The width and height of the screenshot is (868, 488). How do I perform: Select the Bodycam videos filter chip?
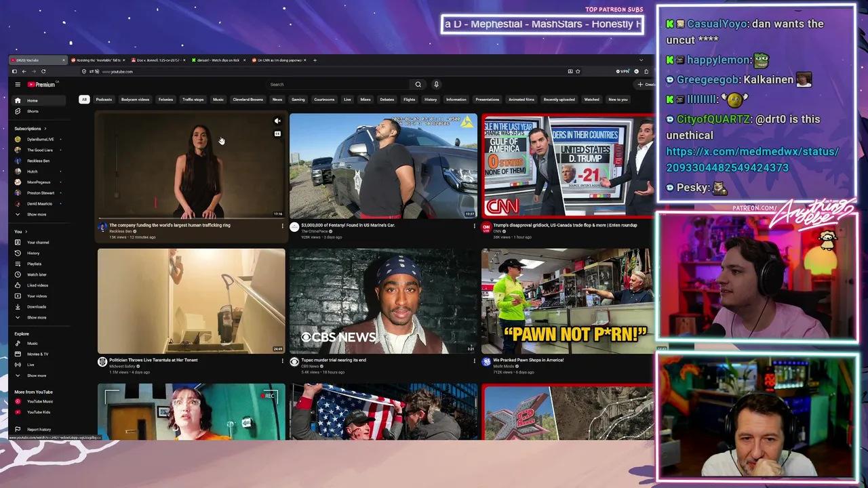click(135, 100)
